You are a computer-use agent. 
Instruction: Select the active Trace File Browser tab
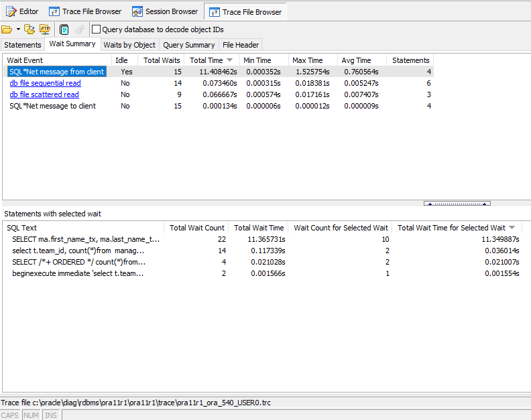245,12
